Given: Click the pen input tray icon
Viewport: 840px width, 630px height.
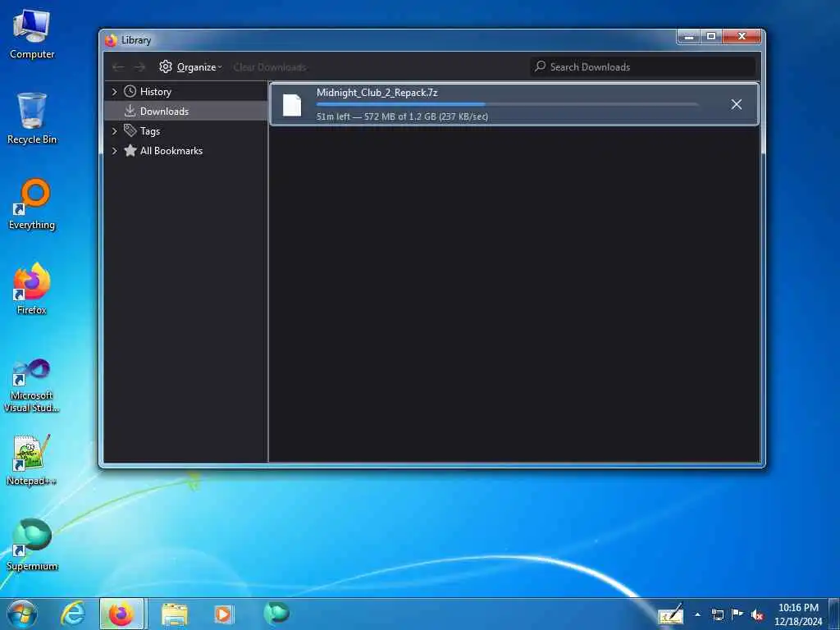Looking at the screenshot, I should coord(671,614).
